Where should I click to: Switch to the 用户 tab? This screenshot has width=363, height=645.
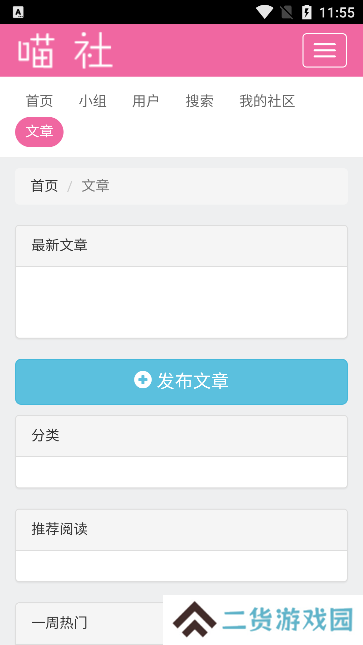point(146,101)
